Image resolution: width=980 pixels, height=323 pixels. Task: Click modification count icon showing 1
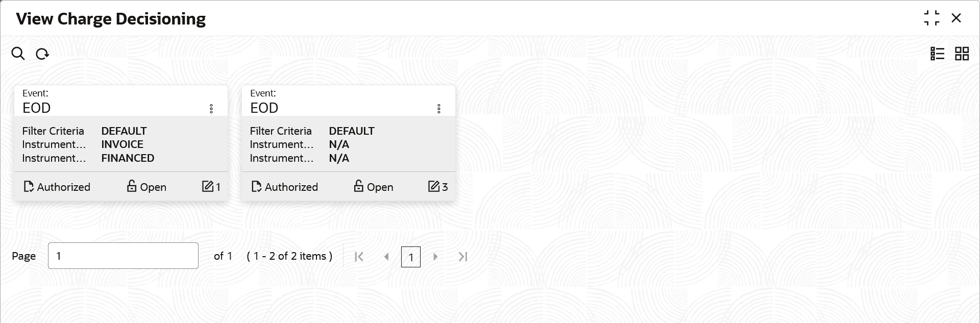207,186
